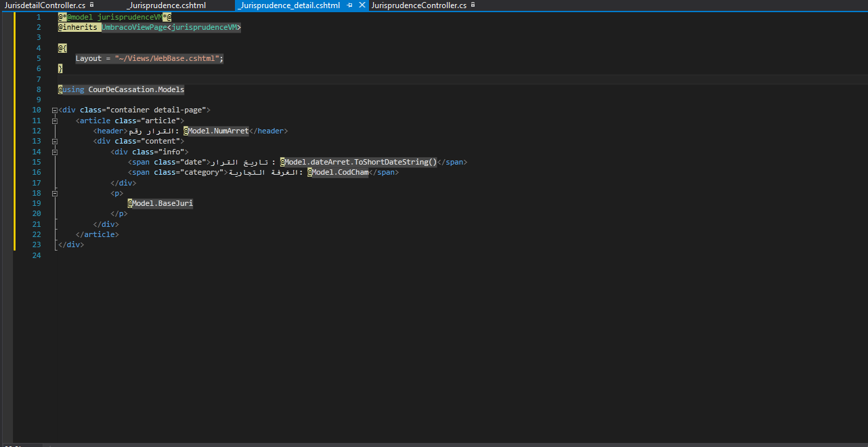This screenshot has height=447, width=868.
Task: Click the @Model.NumArret expression
Action: click(216, 131)
